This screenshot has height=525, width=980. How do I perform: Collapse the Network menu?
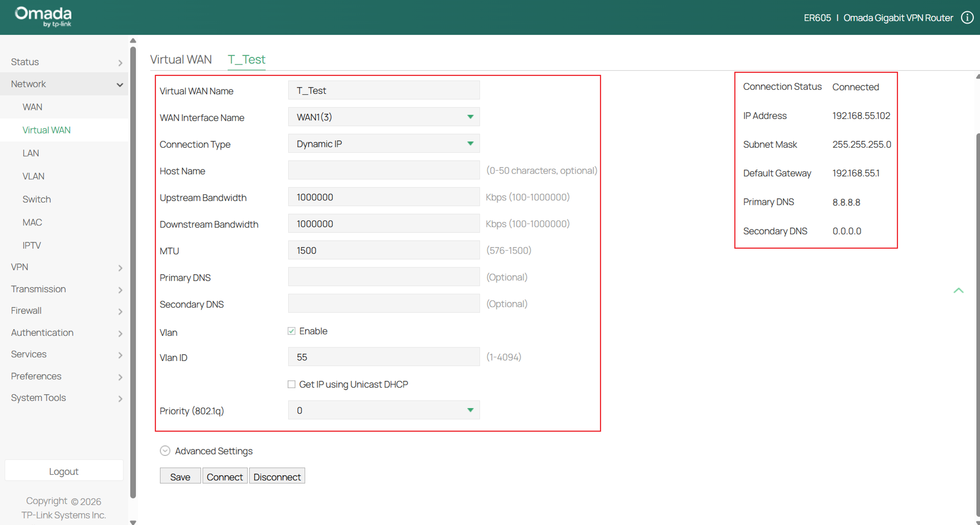[x=64, y=84]
